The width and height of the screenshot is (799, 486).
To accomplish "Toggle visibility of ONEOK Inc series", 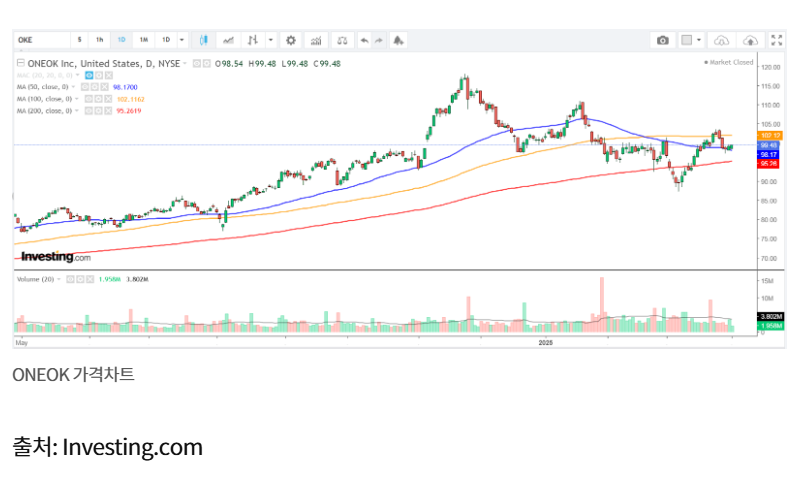I will (x=196, y=64).
